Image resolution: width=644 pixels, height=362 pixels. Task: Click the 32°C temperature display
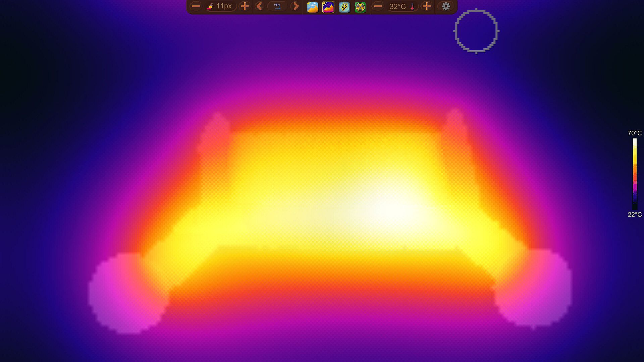(x=397, y=7)
